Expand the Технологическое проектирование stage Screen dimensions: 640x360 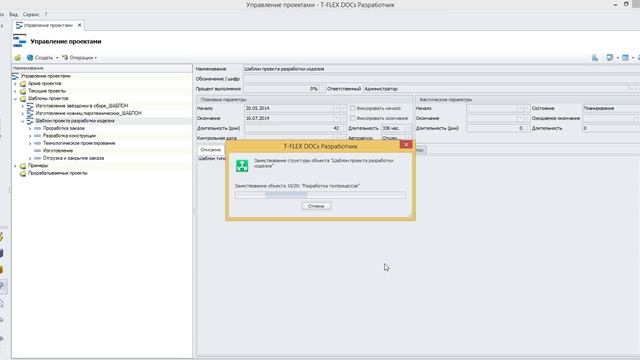[x=30, y=143]
